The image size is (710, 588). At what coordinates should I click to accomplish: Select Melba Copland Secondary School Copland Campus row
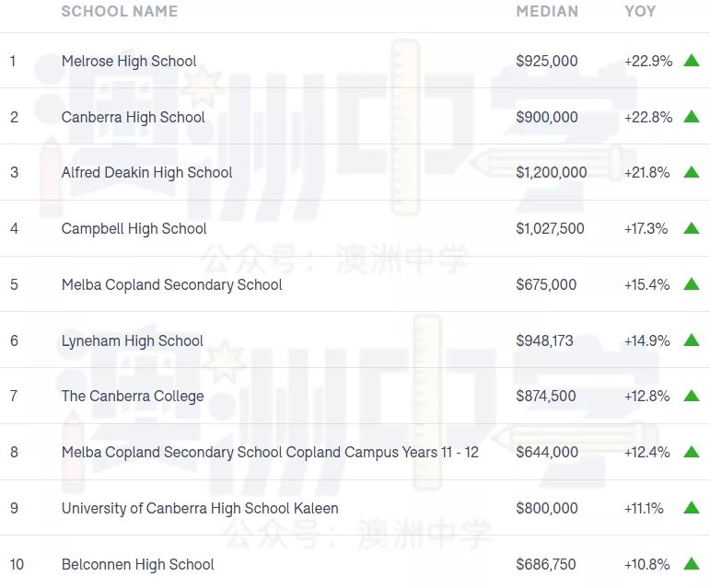click(x=355, y=452)
